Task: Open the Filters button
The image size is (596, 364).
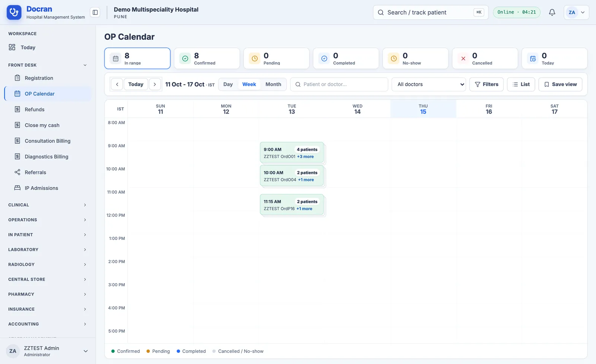Action: (486, 84)
